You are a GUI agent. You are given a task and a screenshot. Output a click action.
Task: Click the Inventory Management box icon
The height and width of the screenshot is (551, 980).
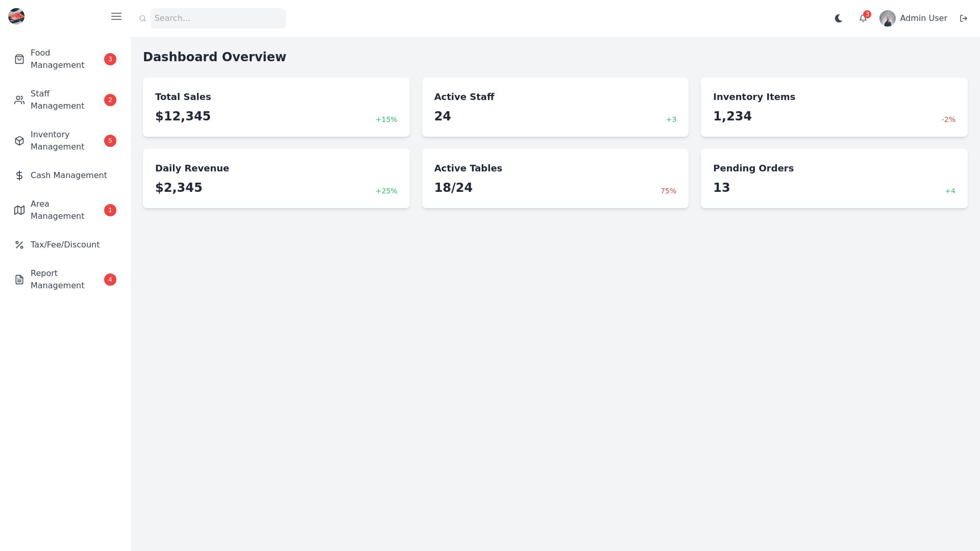pos(19,141)
